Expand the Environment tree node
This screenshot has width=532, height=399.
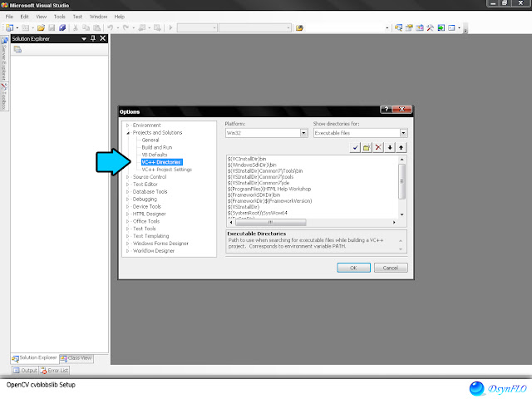[128, 126]
